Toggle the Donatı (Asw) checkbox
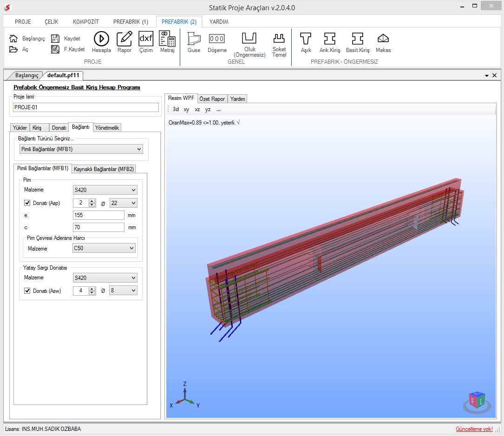 point(27,291)
